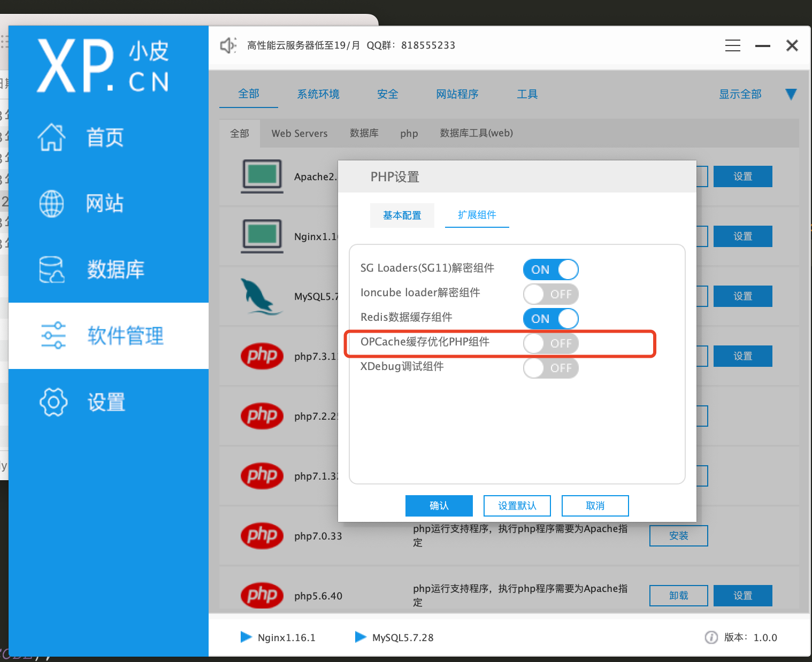Click the Database icon in sidebar

click(x=52, y=270)
